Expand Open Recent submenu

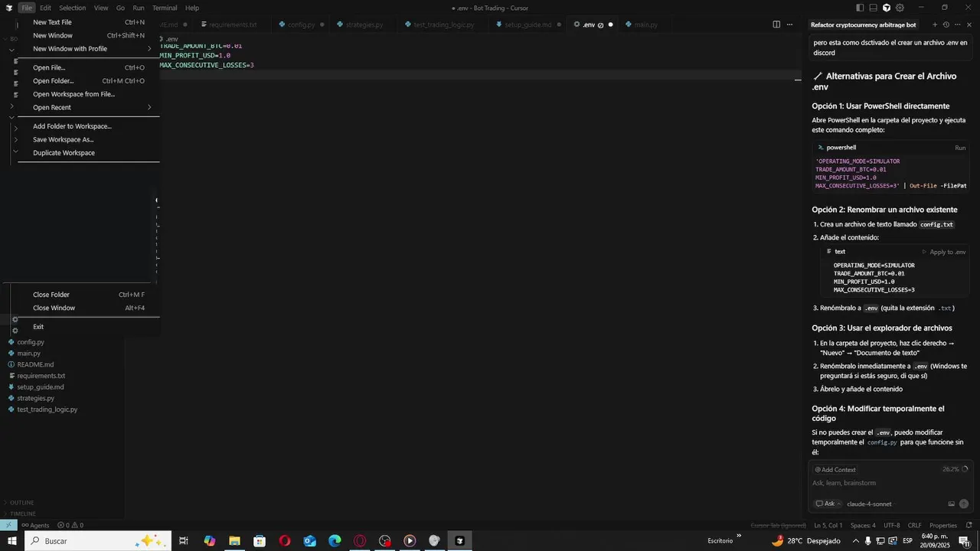89,108
